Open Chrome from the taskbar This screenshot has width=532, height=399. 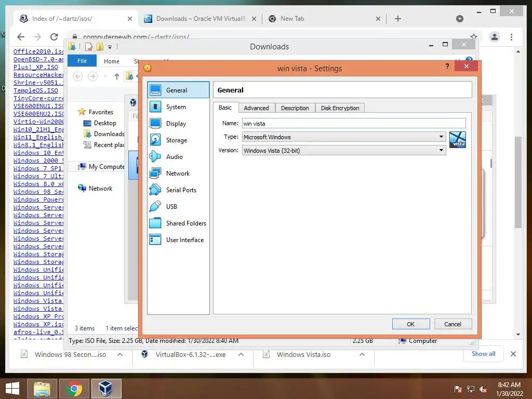click(74, 389)
